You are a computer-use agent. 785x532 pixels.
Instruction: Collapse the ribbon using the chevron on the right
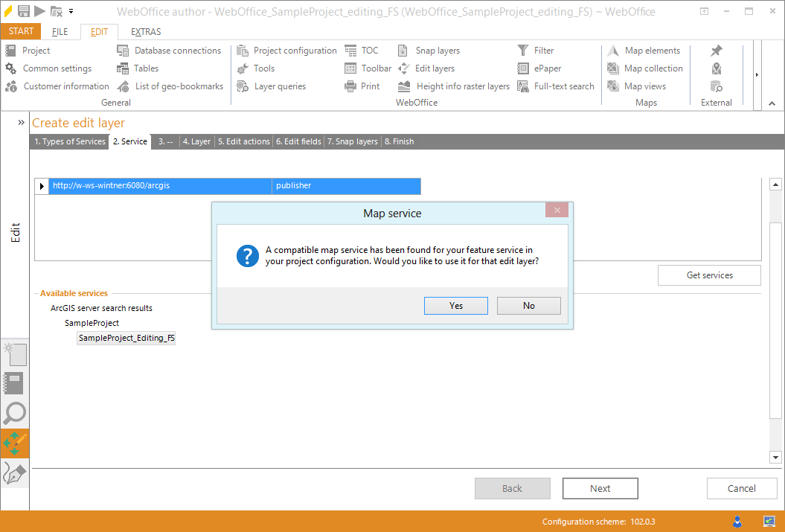[x=772, y=103]
